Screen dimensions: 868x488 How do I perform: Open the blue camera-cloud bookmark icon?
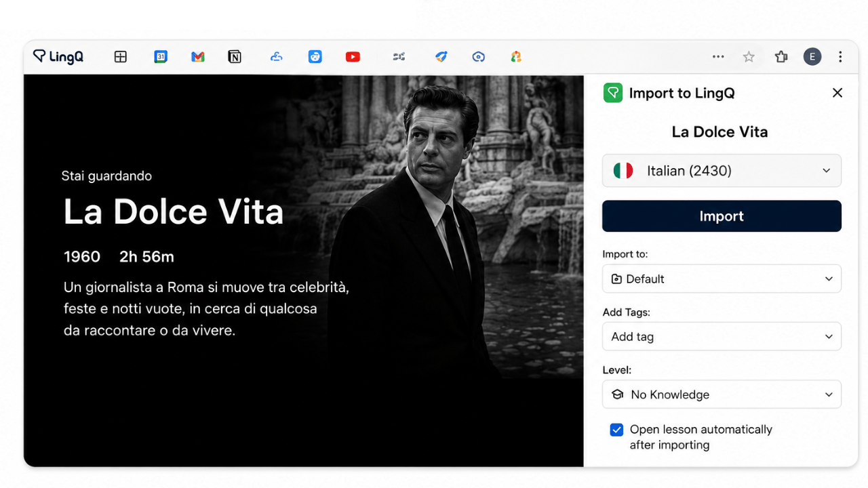[479, 57]
